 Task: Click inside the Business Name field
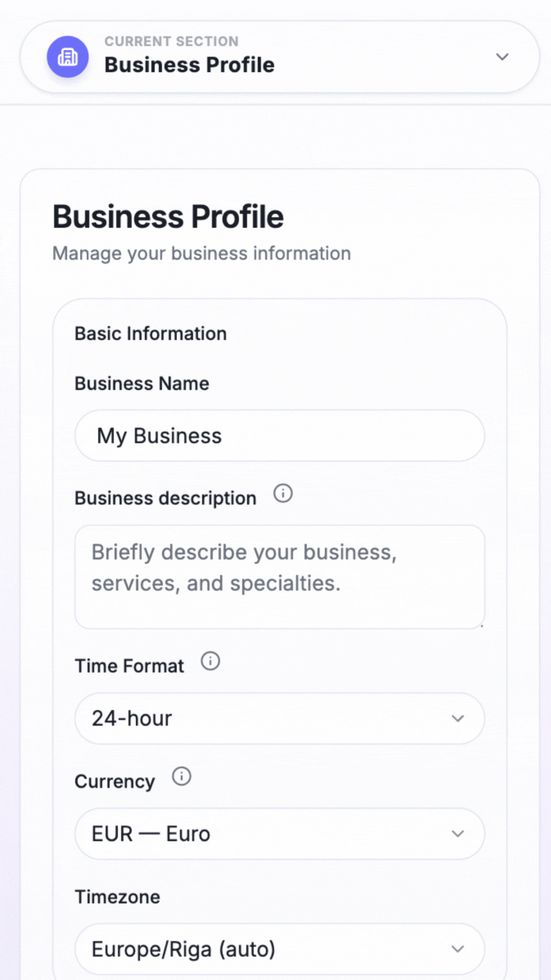280,435
